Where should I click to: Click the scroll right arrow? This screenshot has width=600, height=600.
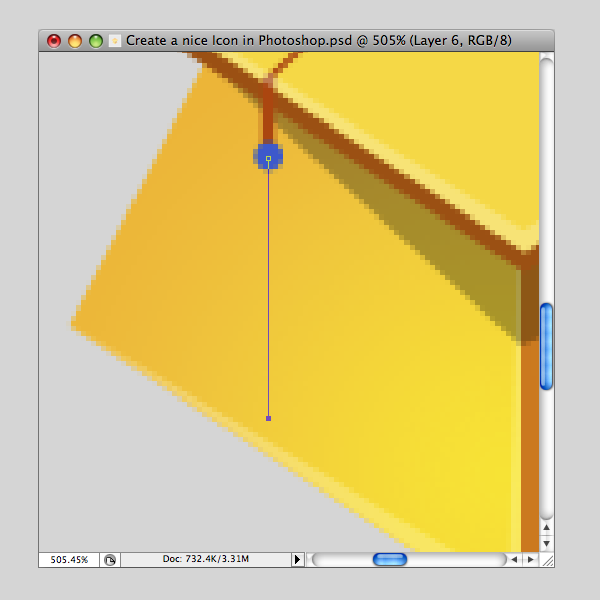tap(530, 559)
